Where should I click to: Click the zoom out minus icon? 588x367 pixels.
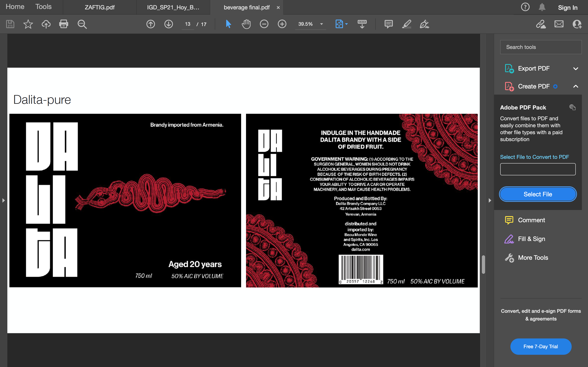click(x=264, y=24)
